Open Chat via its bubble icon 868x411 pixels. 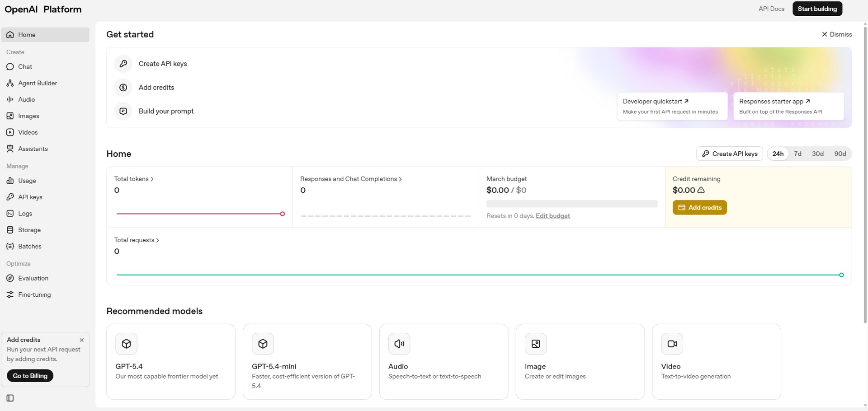[10, 67]
